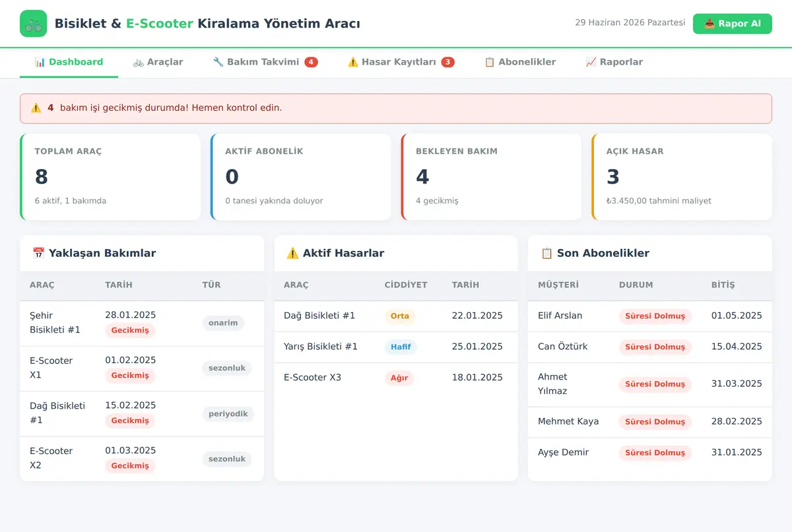The width and height of the screenshot is (792, 532).
Task: Select the E-Scooter X3 damage row
Action: (396, 378)
